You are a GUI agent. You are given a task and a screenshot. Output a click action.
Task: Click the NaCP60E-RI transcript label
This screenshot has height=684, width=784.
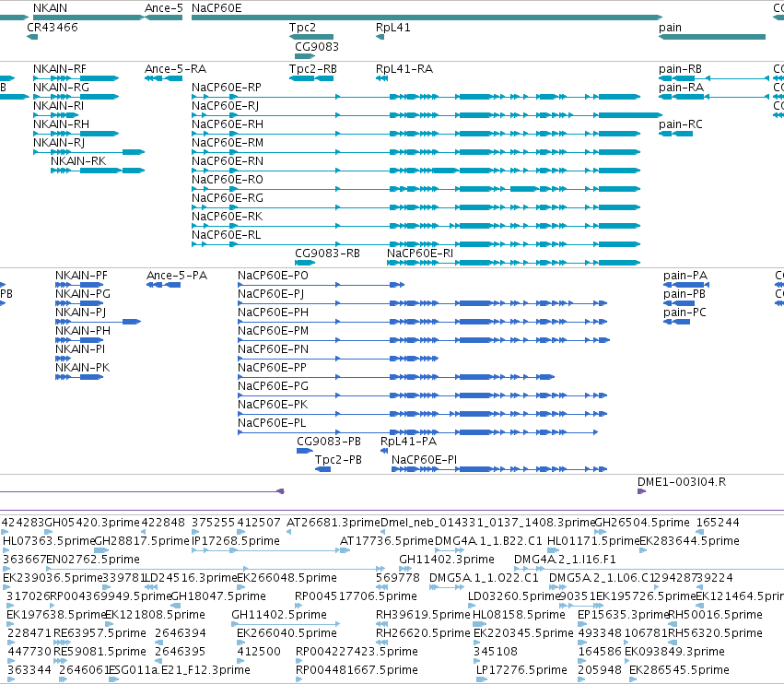420,254
